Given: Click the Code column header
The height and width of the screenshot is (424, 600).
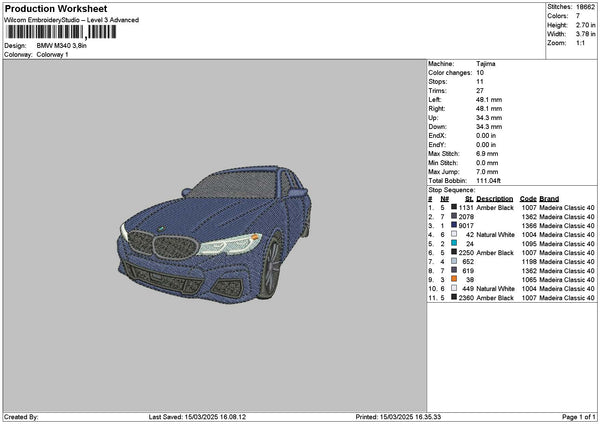Looking at the screenshot, I should 528,198.
